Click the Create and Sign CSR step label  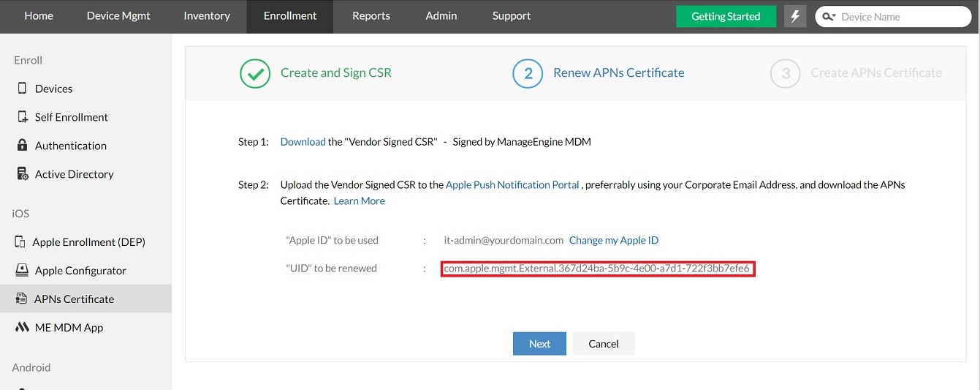pos(336,72)
